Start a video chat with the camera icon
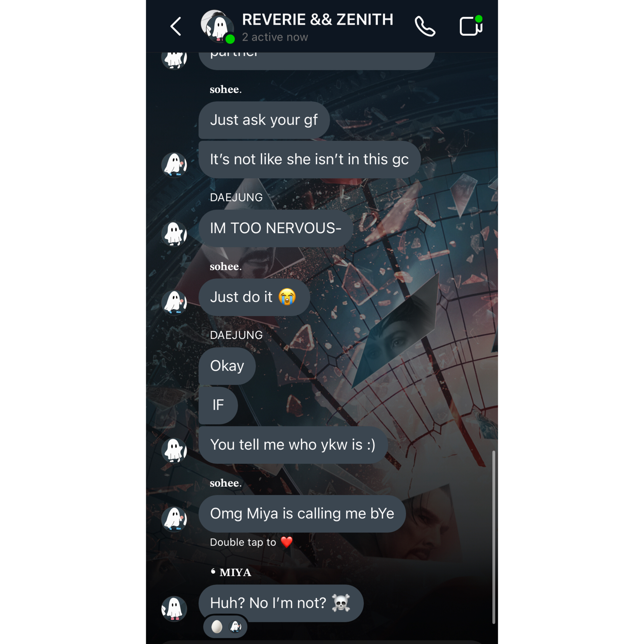The image size is (644, 644). [471, 25]
